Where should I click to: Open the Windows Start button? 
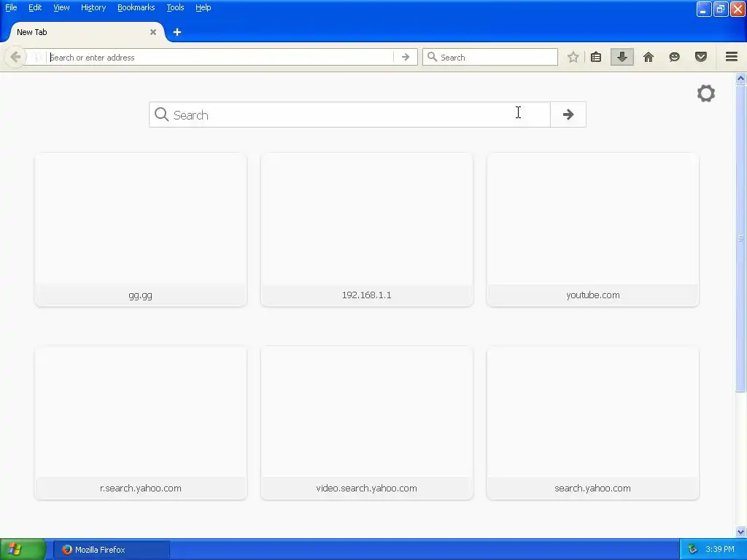23,549
